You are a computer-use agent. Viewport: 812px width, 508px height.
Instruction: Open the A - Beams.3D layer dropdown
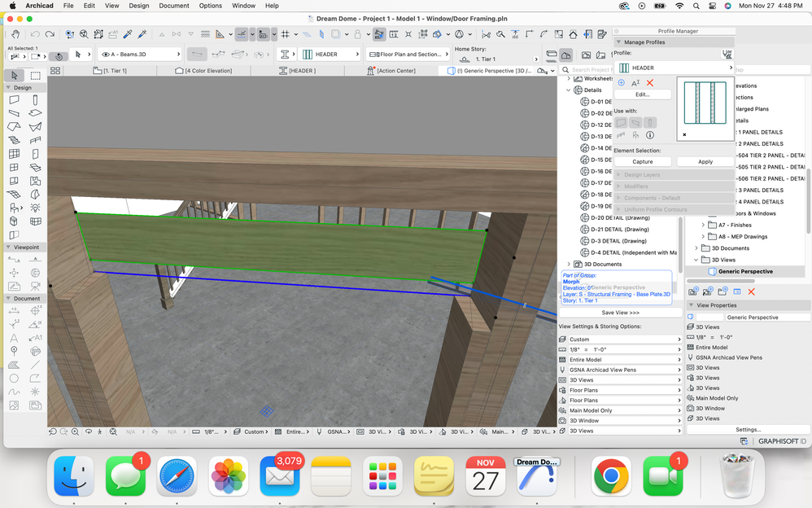(139, 54)
